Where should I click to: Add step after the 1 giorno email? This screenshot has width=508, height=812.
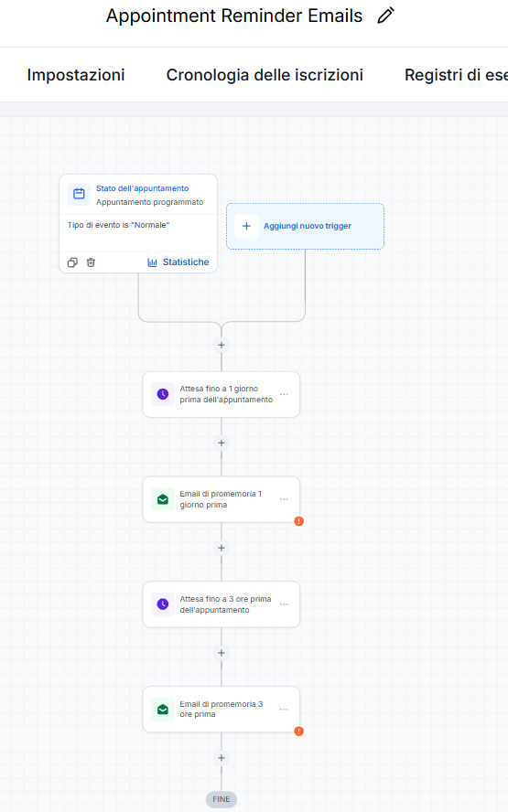click(x=222, y=548)
